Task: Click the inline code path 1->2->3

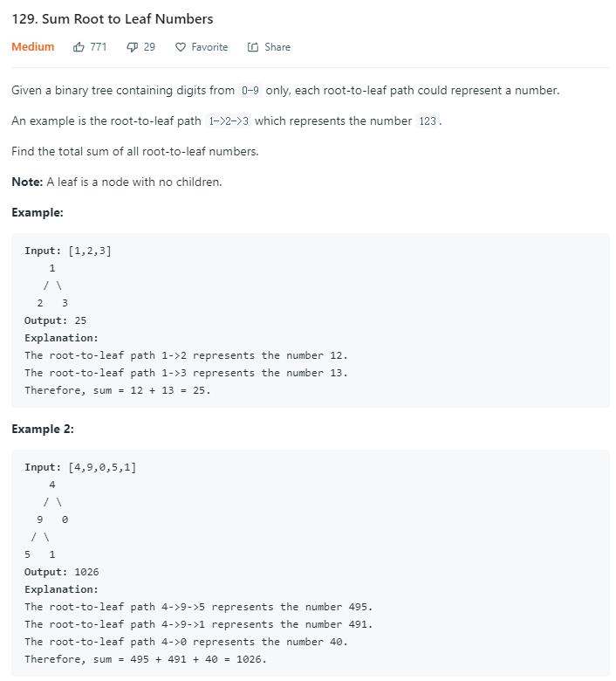Action: [229, 120]
